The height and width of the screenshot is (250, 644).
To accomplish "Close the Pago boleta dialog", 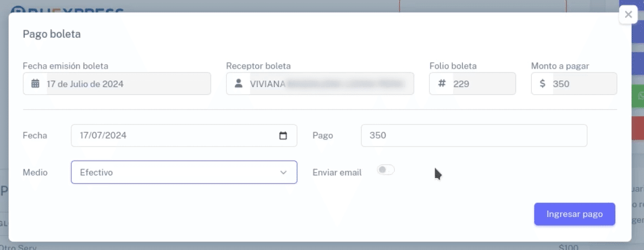I will pos(628,15).
